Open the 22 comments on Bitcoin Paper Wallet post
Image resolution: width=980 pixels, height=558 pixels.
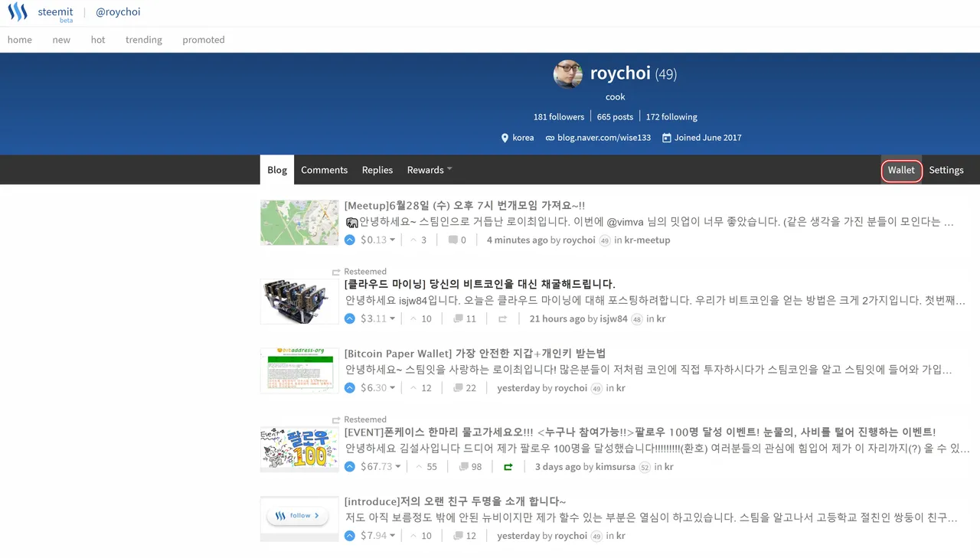click(465, 387)
